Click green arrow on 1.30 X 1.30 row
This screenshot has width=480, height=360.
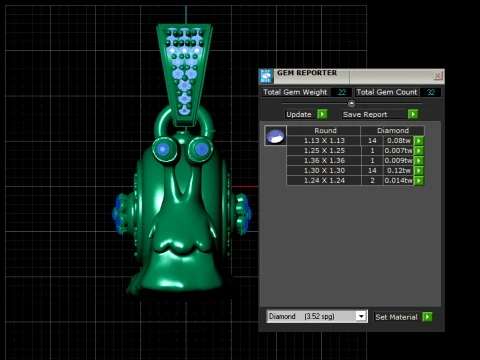point(419,171)
